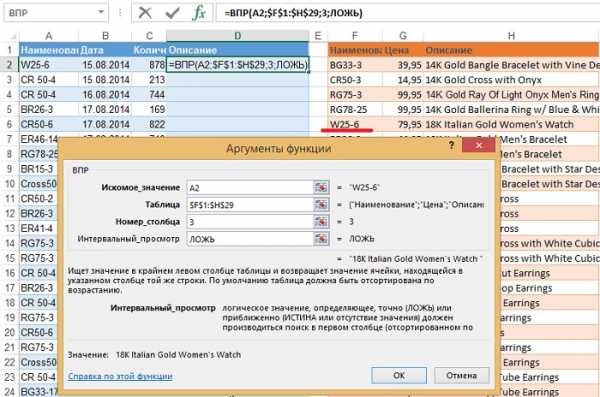
Task: Click the formula bar text
Action: 293,13
